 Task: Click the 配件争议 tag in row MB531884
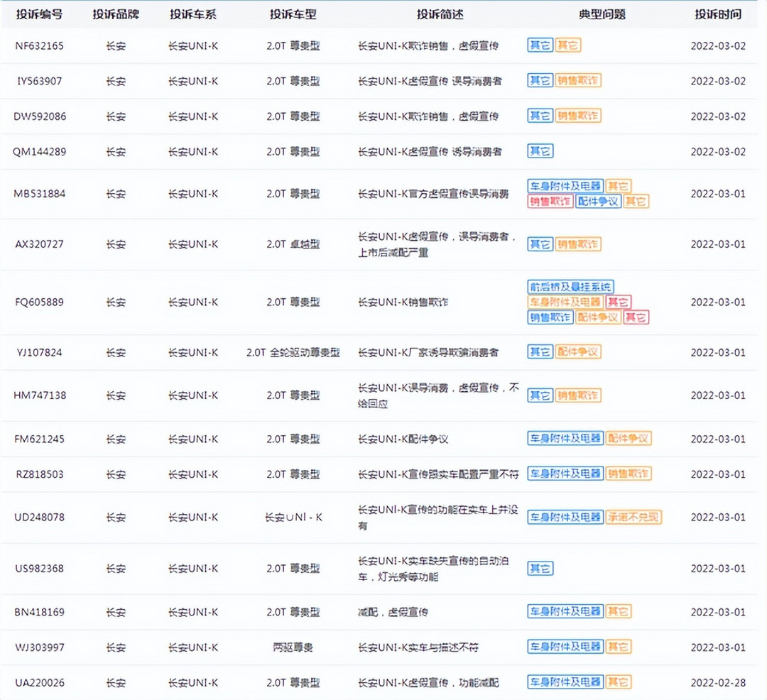click(598, 201)
